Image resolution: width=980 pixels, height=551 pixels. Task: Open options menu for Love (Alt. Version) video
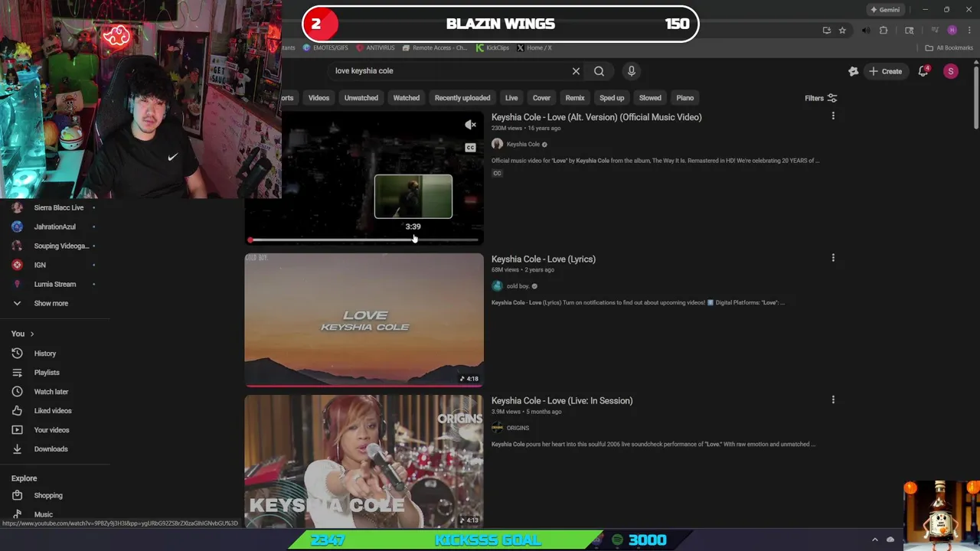833,116
